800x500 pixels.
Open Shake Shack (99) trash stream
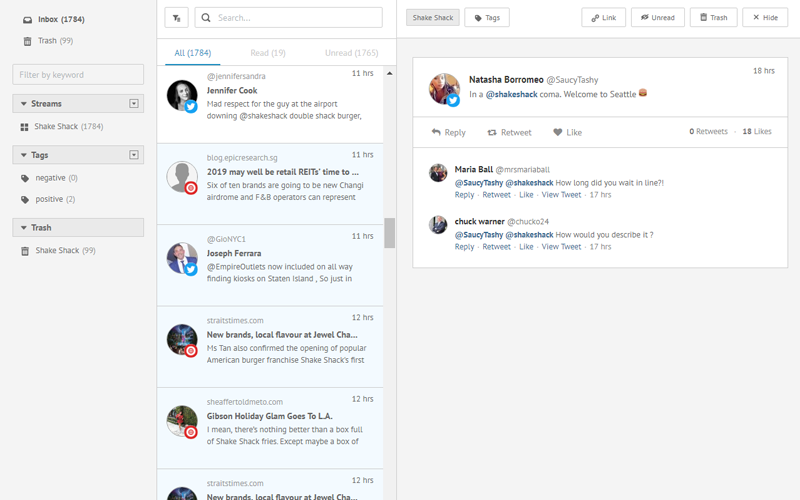[x=65, y=251]
